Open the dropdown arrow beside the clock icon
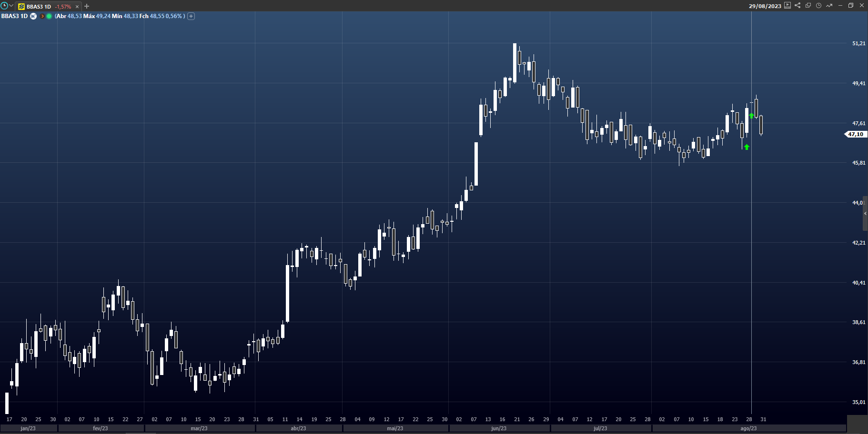Viewport: 868px width, 434px height. [x=11, y=6]
